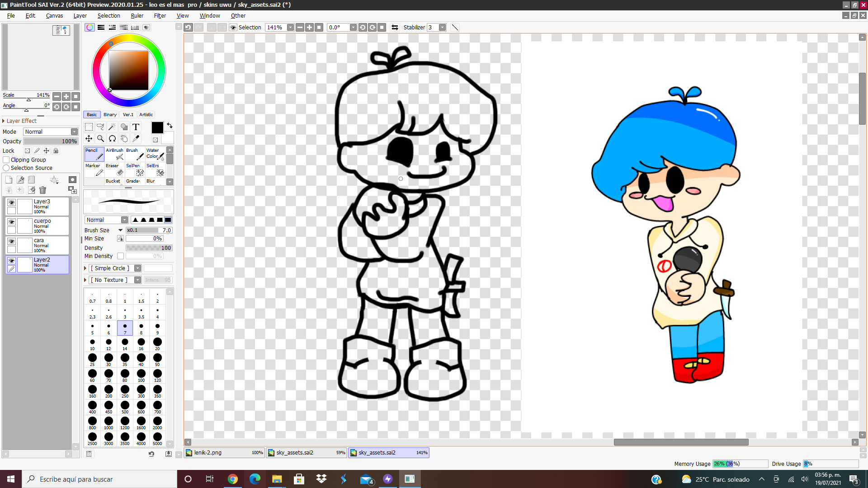This screenshot has height=488, width=868.
Task: Toggle visibility of Layer3
Action: click(x=11, y=203)
